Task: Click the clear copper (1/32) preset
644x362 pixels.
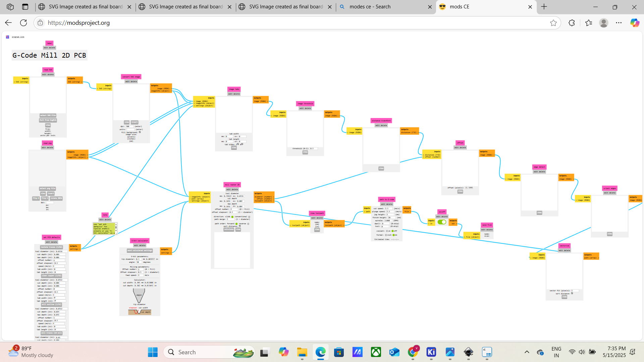Action: (x=51, y=276)
